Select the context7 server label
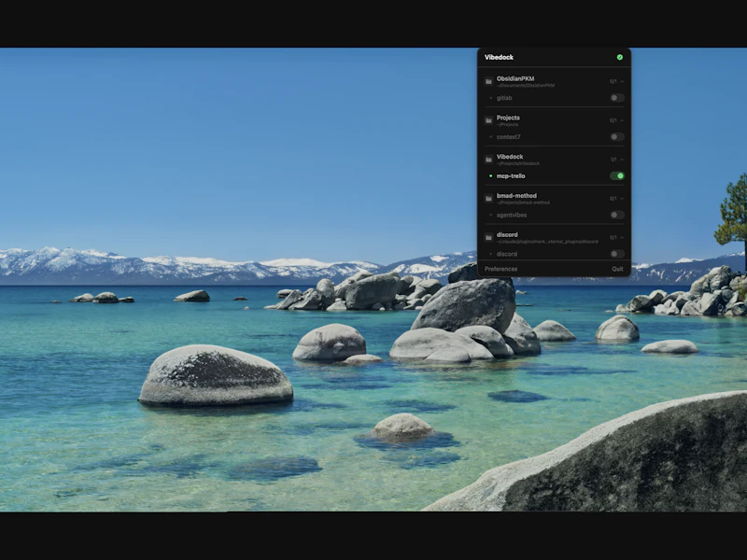 508,137
